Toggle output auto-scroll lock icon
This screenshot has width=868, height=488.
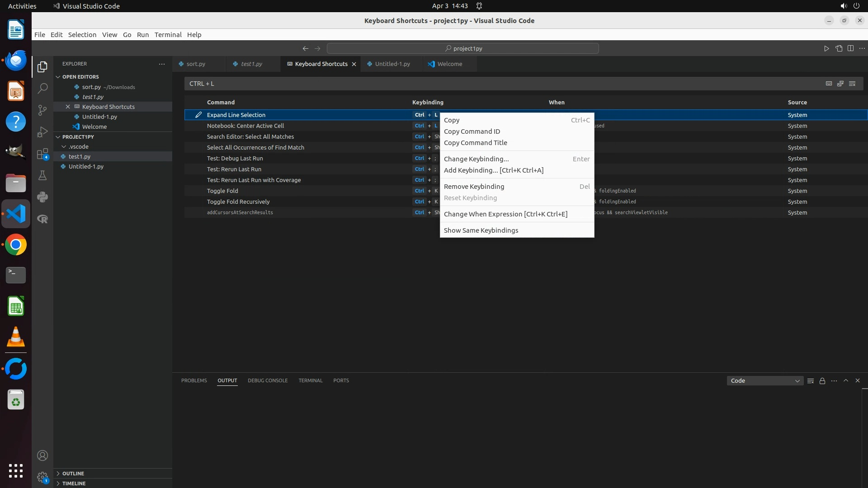(x=822, y=381)
